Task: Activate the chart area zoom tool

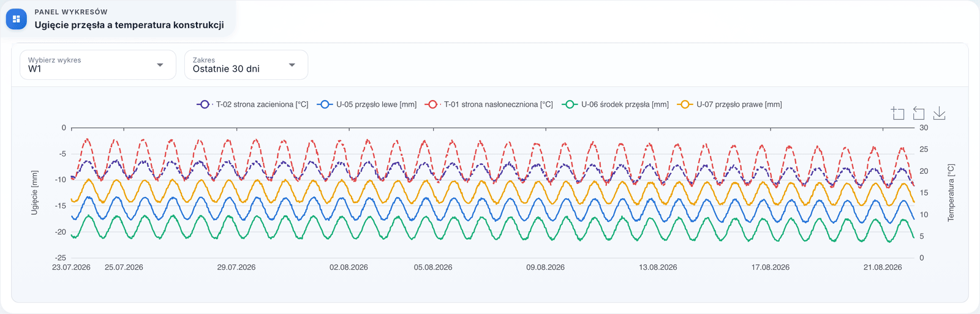Action: 898,113
